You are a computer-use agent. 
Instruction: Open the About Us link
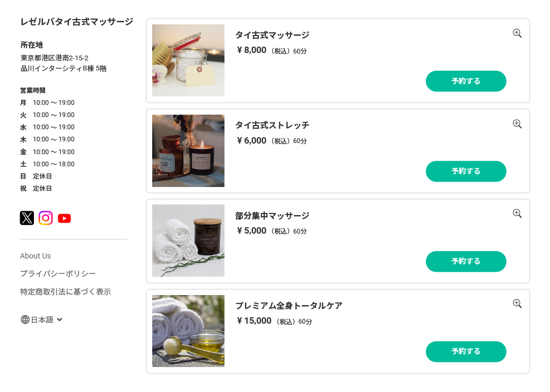coord(36,256)
